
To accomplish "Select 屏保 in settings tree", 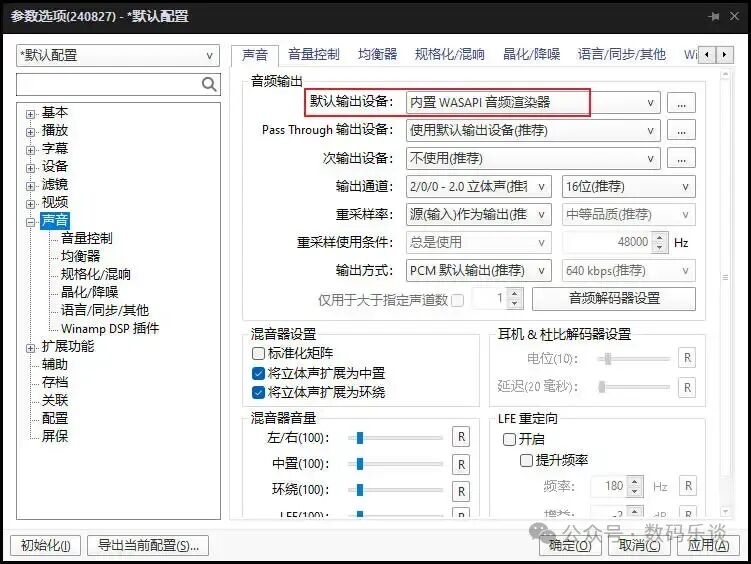I will [55, 437].
